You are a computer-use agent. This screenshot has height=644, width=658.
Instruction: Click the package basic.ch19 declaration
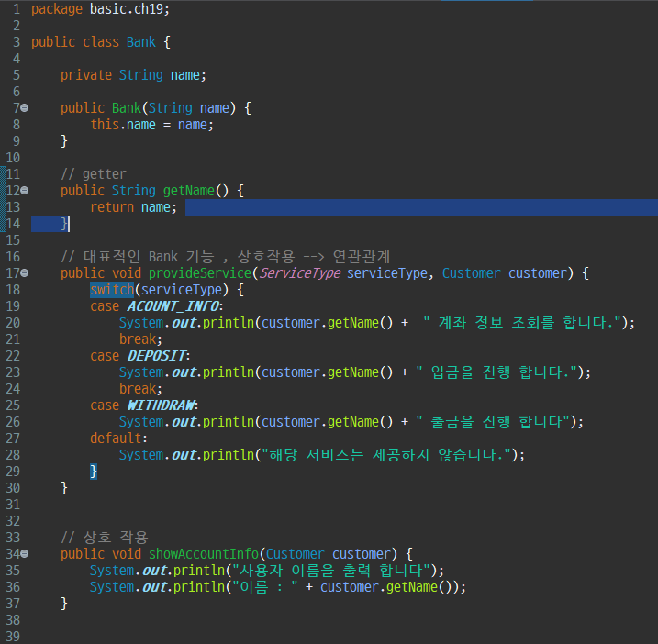(100, 9)
